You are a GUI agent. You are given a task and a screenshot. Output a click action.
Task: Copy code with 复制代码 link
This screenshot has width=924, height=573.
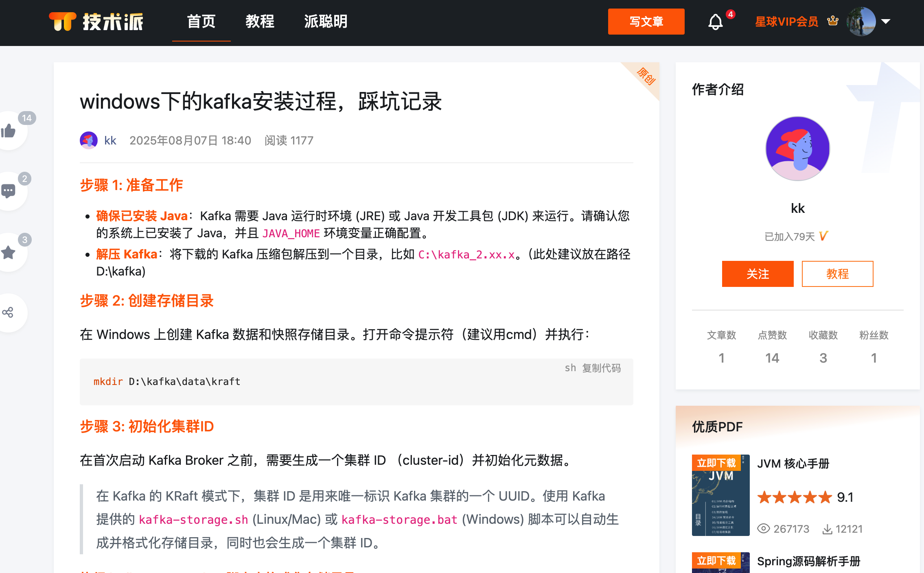[601, 368]
